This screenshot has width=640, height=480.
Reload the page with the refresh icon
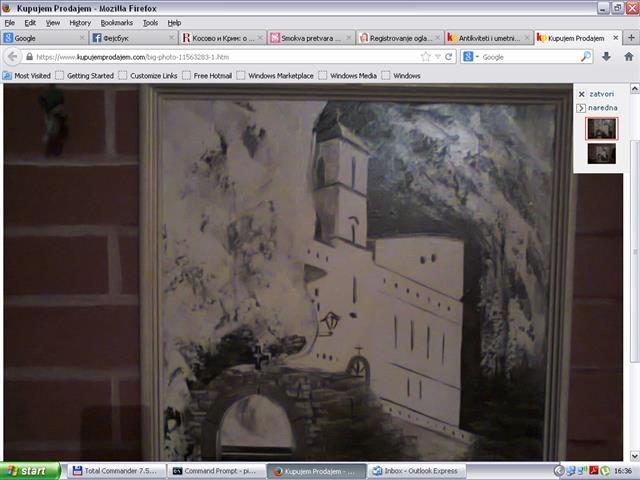pos(449,57)
